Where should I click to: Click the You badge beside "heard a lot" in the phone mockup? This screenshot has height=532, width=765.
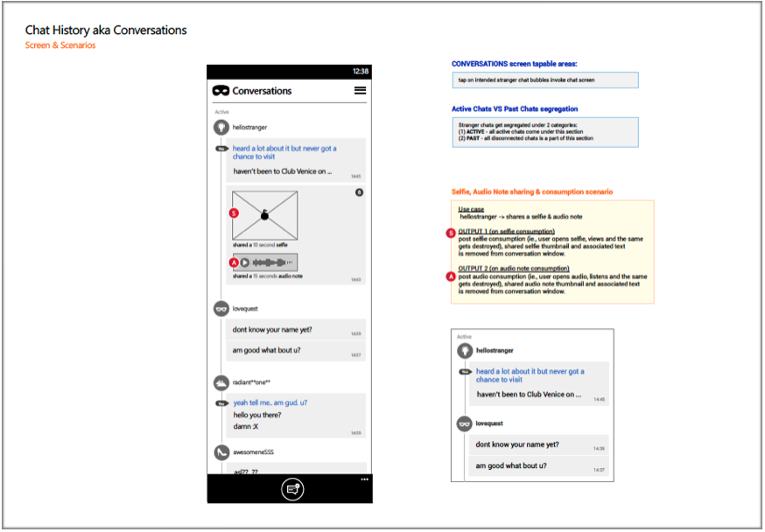(221, 149)
